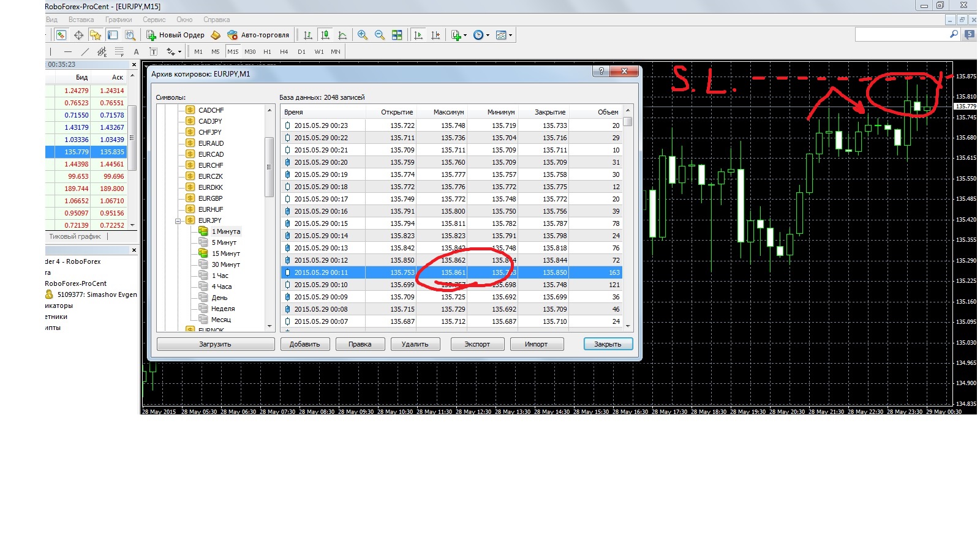Image resolution: width=980 pixels, height=551 pixels.
Task: Select the horizontal line drawing tool
Action: click(x=68, y=51)
